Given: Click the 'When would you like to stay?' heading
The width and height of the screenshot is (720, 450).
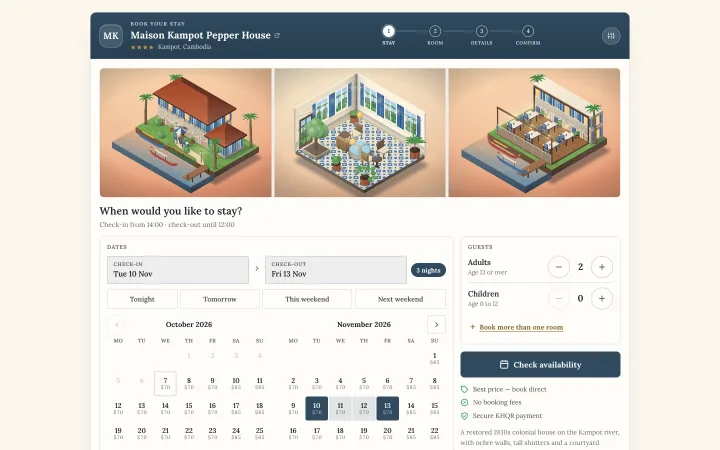Looking at the screenshot, I should [171, 211].
